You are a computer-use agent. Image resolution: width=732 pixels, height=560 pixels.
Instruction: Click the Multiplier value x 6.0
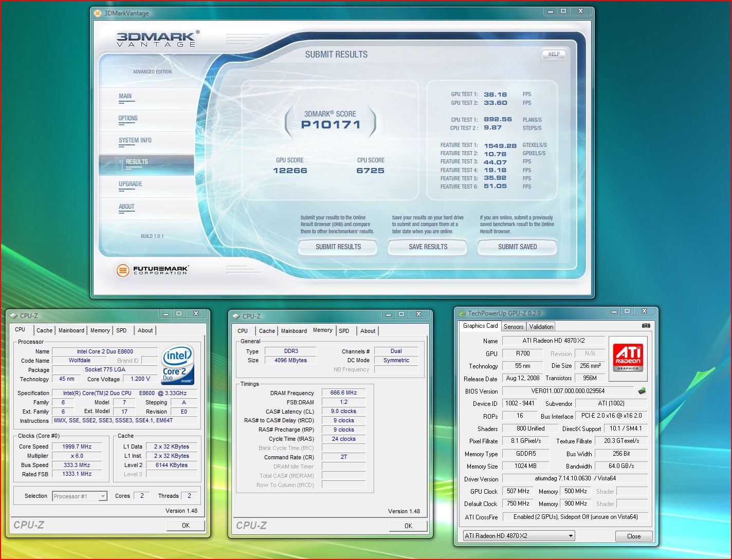point(77,456)
